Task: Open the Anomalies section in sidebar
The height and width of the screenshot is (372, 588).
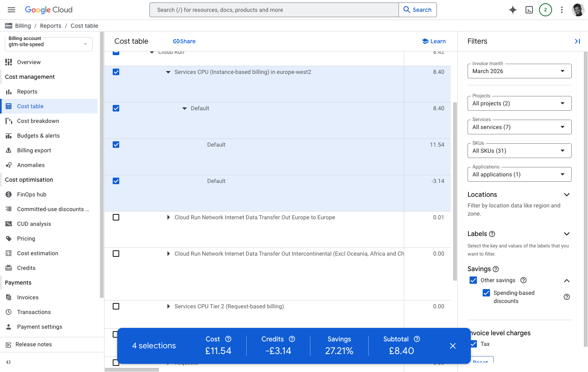Action: (30, 165)
